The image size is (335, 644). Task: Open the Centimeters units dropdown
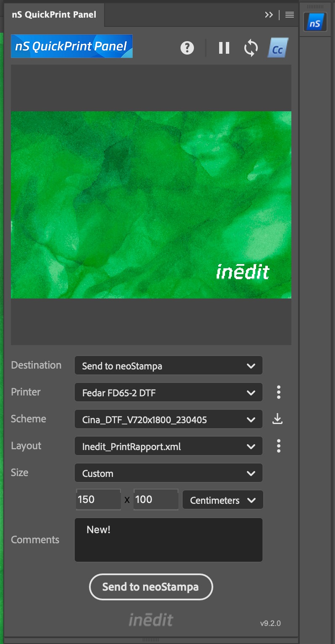[223, 500]
